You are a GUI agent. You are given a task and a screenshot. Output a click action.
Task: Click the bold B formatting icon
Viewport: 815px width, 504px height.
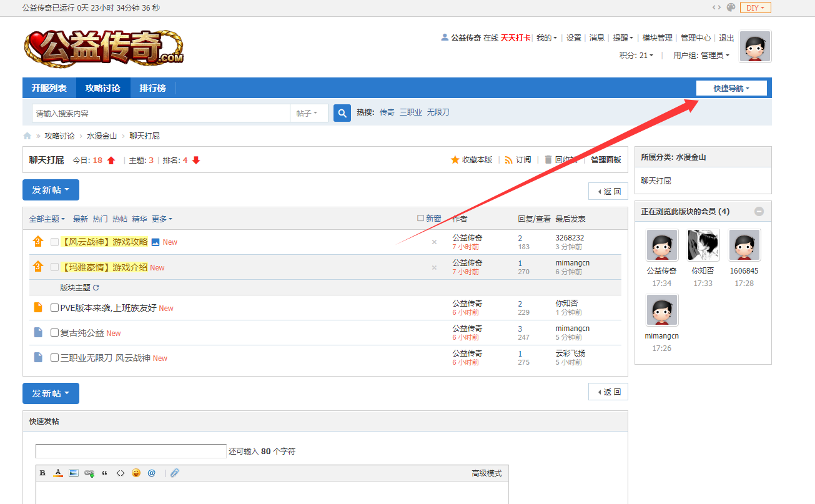(x=42, y=473)
